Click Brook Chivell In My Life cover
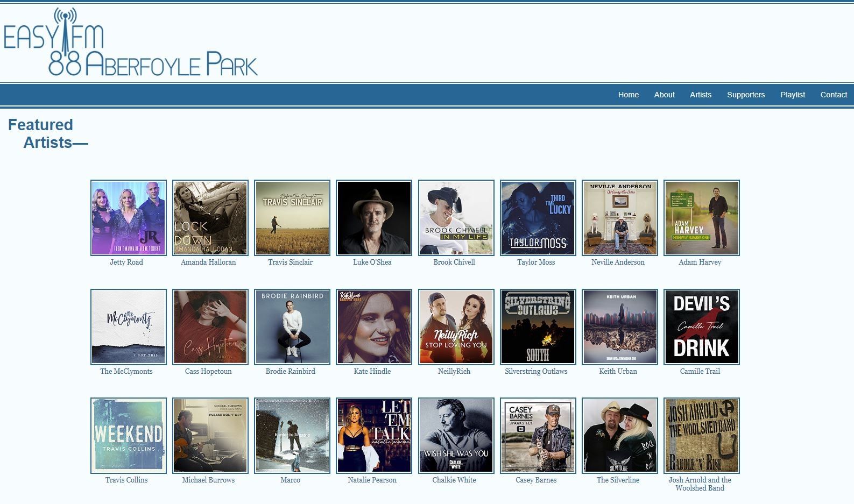The image size is (854, 504). point(456,218)
